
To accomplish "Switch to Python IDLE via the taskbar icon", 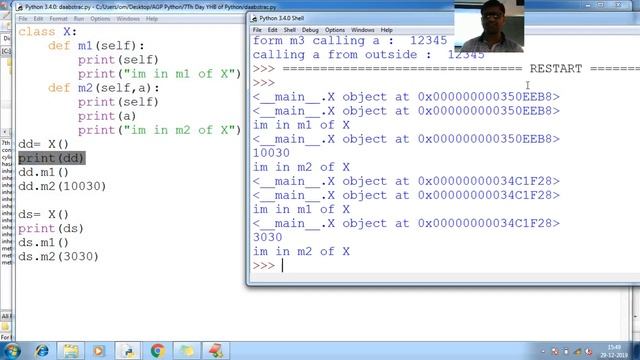I will point(128,351).
